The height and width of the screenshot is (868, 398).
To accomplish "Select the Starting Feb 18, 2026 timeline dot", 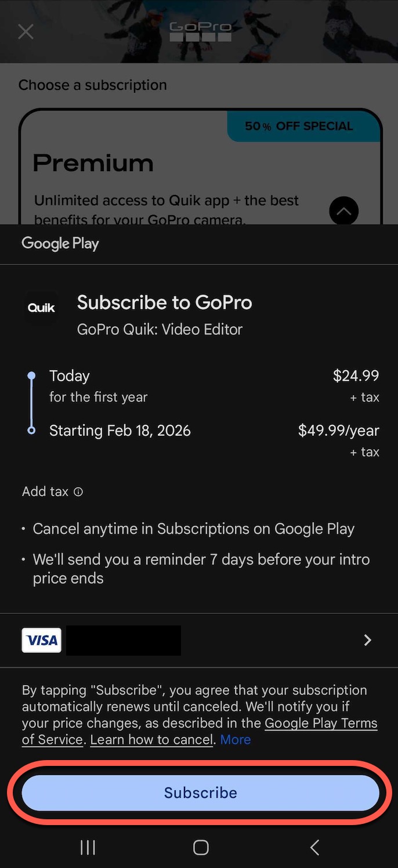I will pos(31,431).
